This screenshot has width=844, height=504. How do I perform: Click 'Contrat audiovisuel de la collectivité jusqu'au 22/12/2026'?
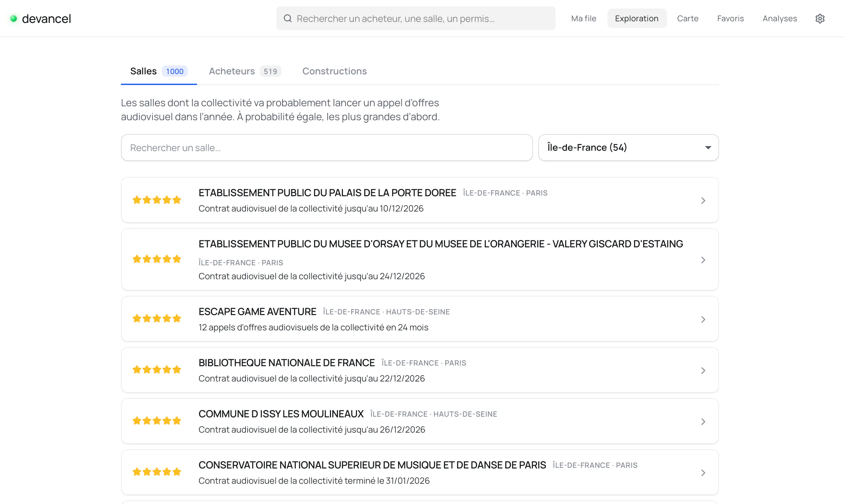point(311,379)
